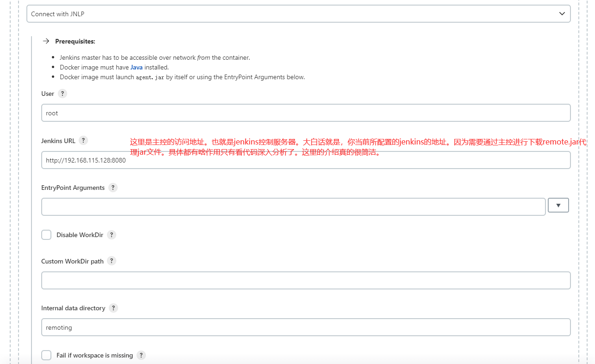Click the Custom WorkDir path input
Screen dimensions: 595x364
point(306,281)
